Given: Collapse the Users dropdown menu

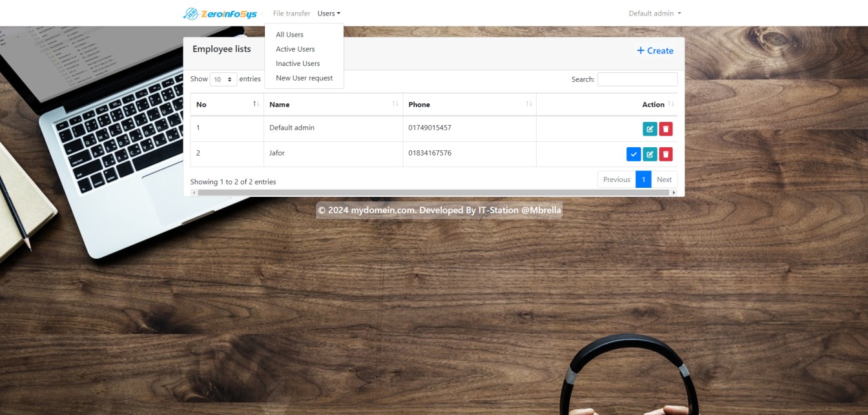Looking at the screenshot, I should point(329,14).
